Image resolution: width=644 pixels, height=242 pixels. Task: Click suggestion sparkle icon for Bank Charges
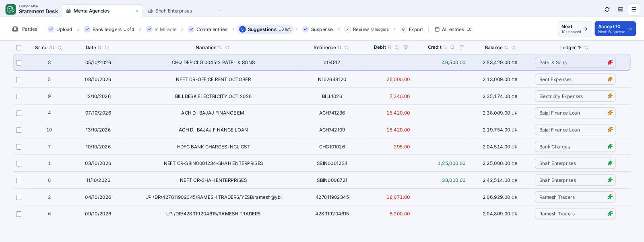(x=610, y=146)
